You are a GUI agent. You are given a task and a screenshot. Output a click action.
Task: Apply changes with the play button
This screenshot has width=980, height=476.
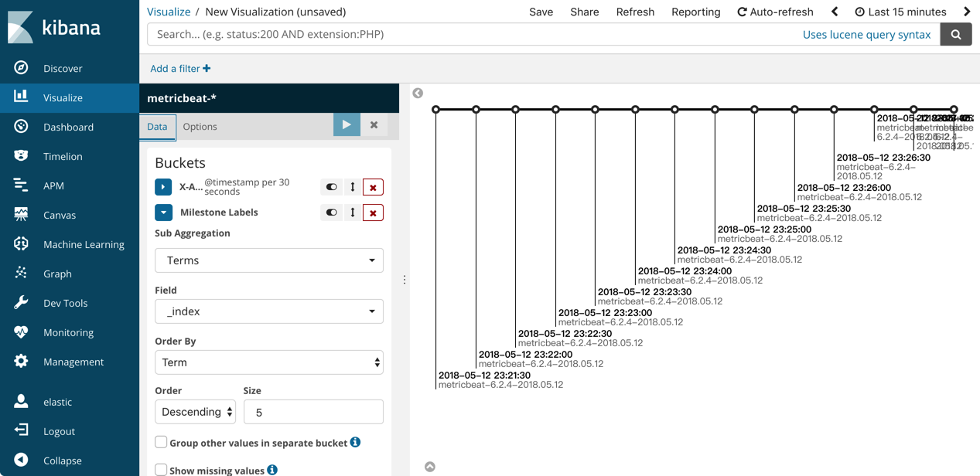click(347, 125)
